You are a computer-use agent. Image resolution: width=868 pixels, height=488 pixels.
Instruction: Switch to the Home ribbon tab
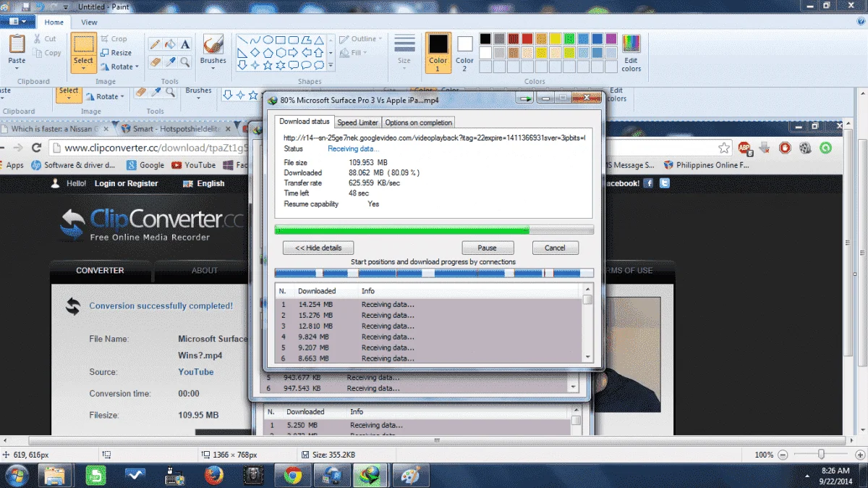click(x=54, y=22)
